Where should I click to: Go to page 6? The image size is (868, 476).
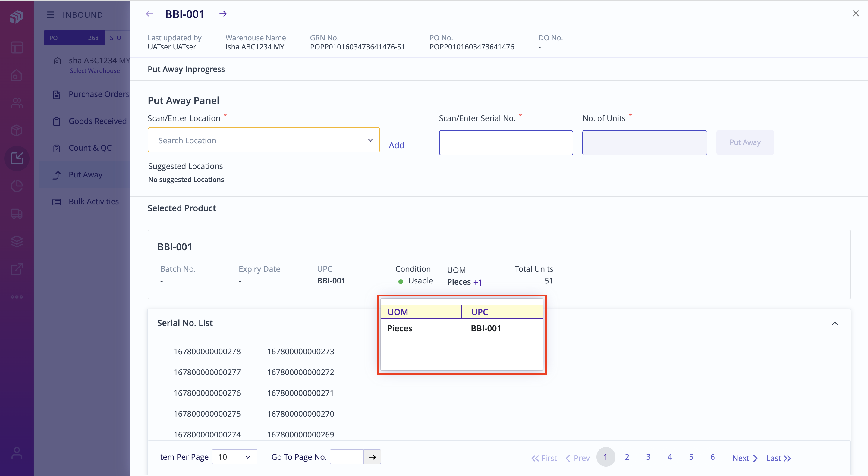point(712,457)
